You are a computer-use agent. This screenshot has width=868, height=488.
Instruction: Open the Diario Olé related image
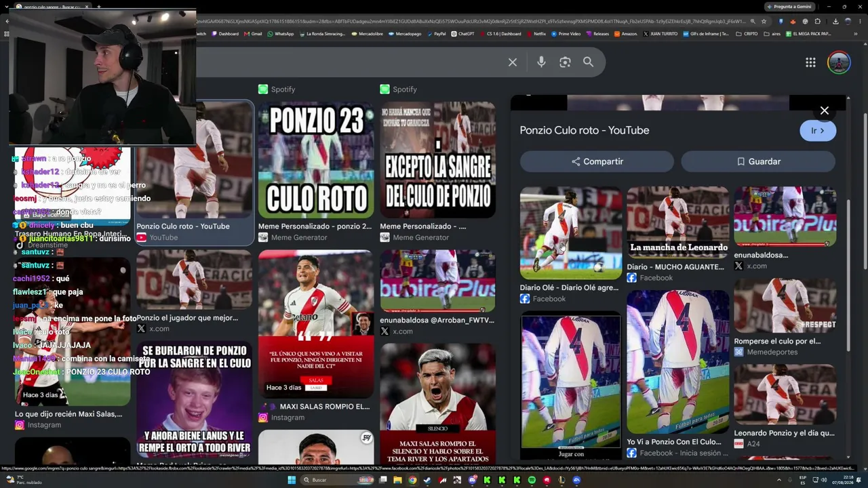[x=571, y=232]
